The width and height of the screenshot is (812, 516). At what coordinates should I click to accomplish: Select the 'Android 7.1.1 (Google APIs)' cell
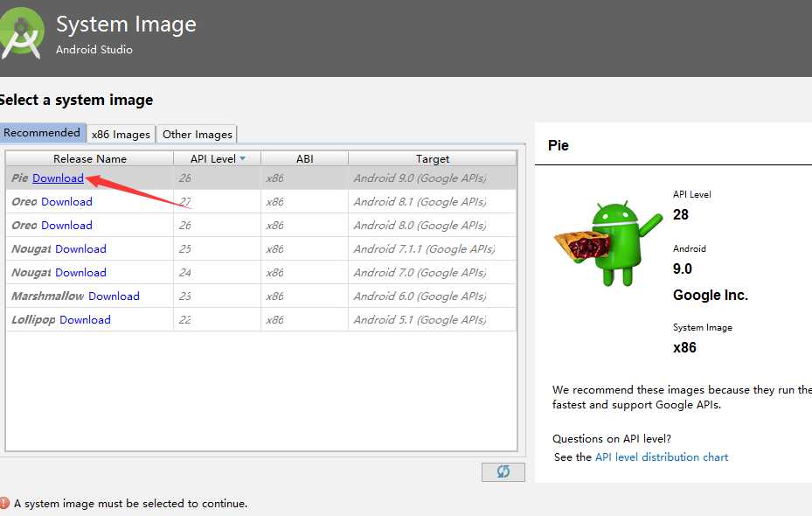433,248
